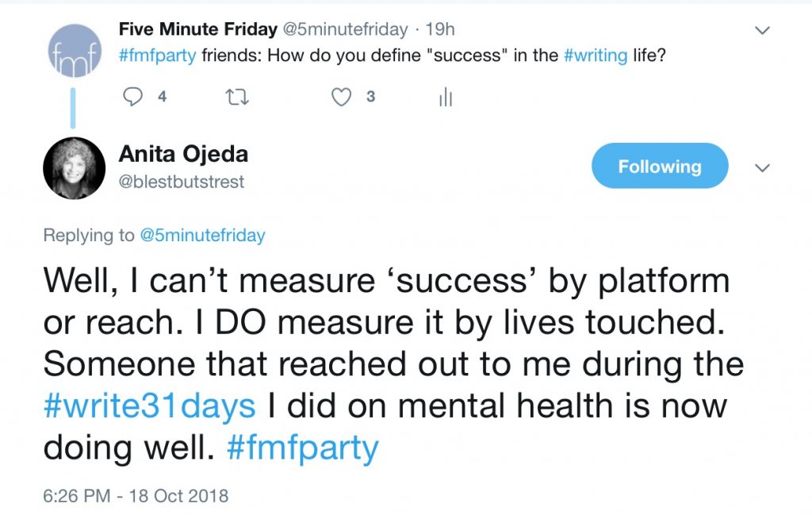Click #fmfparty at the end of Anita's reply
812x523 pixels.
coord(303,448)
